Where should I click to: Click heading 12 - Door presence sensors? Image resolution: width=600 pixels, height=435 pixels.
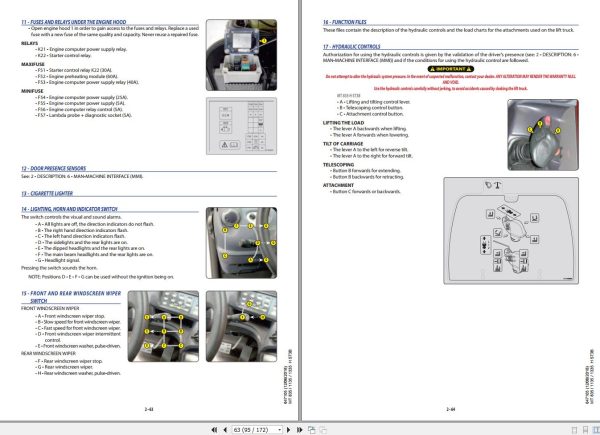click(x=54, y=168)
